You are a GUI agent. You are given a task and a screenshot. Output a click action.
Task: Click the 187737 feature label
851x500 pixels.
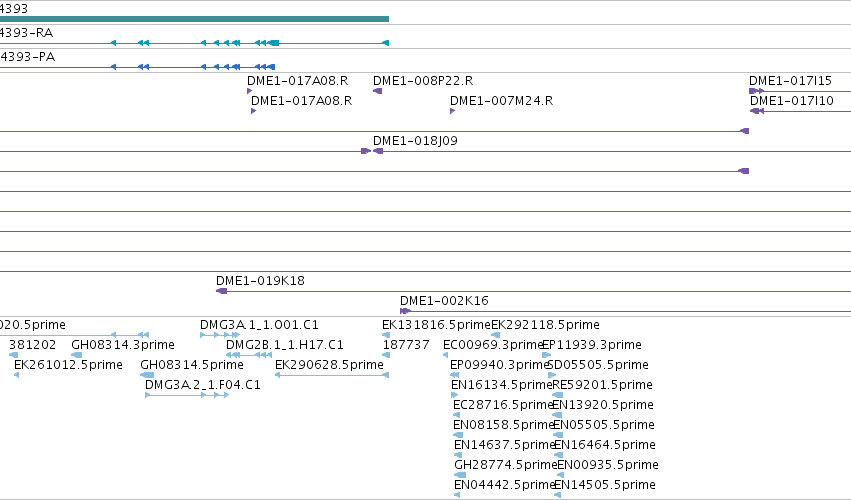tap(406, 345)
